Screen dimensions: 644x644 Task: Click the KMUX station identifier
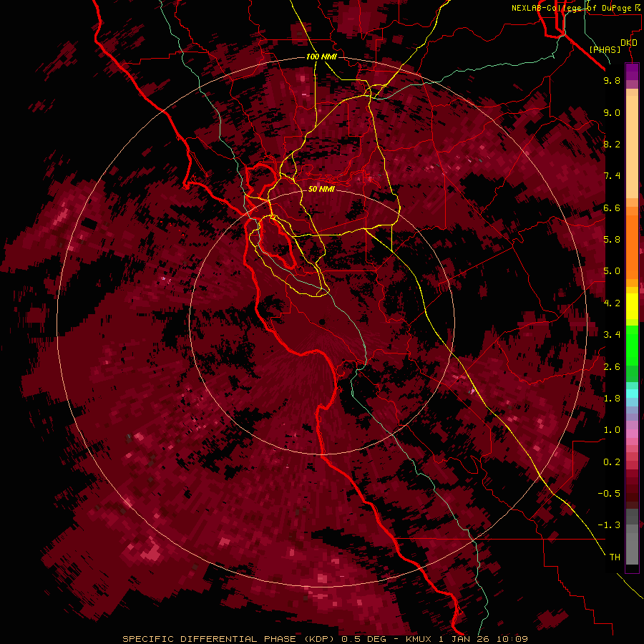[x=419, y=639]
